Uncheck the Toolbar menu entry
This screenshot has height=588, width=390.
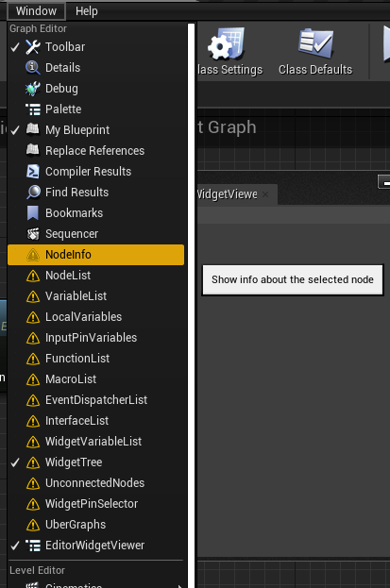point(95,47)
